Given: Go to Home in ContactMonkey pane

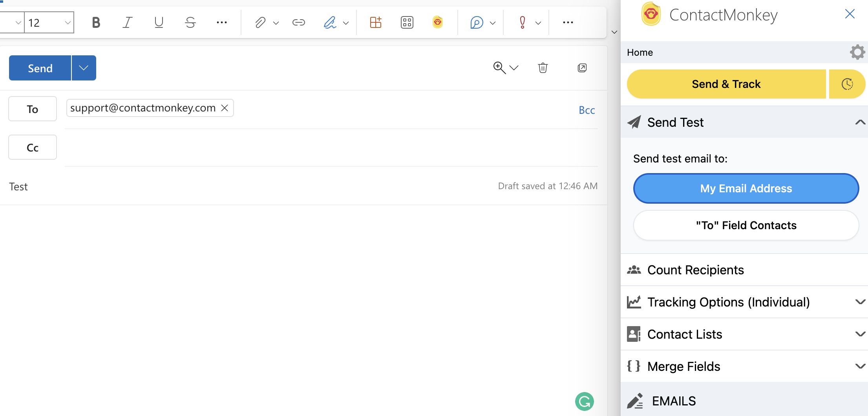Looking at the screenshot, I should pyautogui.click(x=640, y=52).
